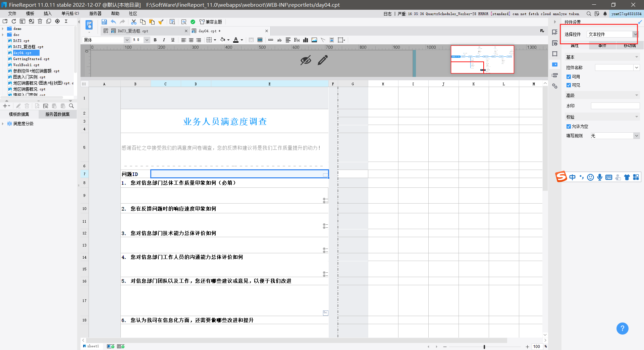
Task: Switch to the DAT3_复选框.cpt tab
Action: (x=132, y=31)
